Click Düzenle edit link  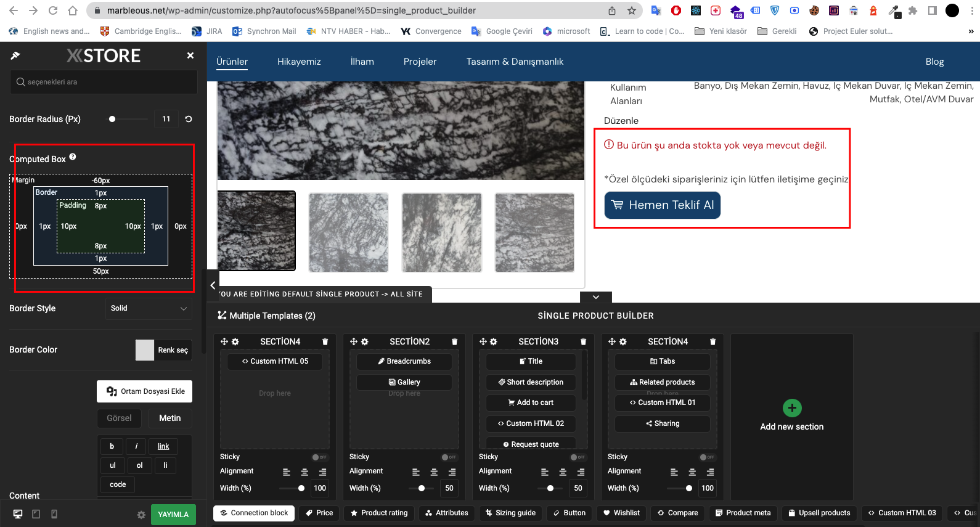click(621, 121)
